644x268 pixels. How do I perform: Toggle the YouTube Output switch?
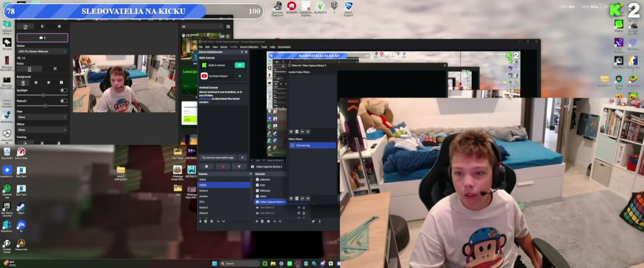click(240, 76)
